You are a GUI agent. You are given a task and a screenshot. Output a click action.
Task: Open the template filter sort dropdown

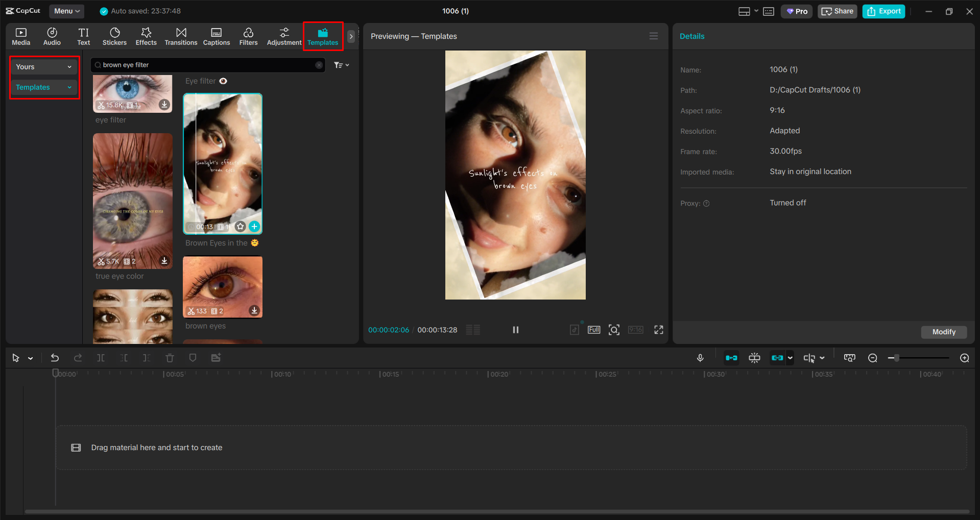[341, 65]
